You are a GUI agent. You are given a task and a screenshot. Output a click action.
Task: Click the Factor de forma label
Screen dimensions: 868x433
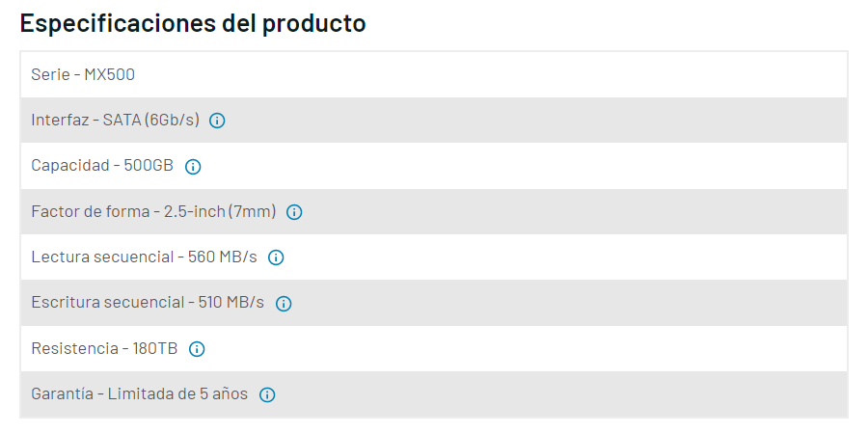tap(87, 211)
